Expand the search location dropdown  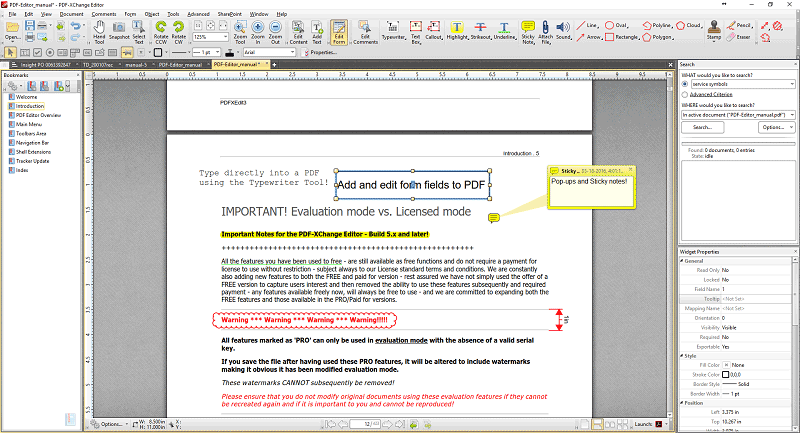coord(790,115)
